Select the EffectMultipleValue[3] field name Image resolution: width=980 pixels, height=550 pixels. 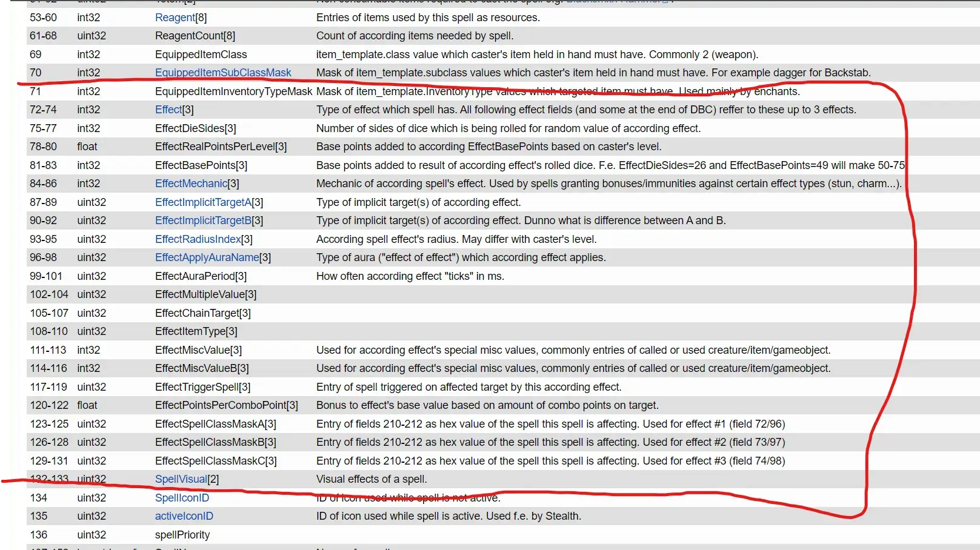(206, 294)
